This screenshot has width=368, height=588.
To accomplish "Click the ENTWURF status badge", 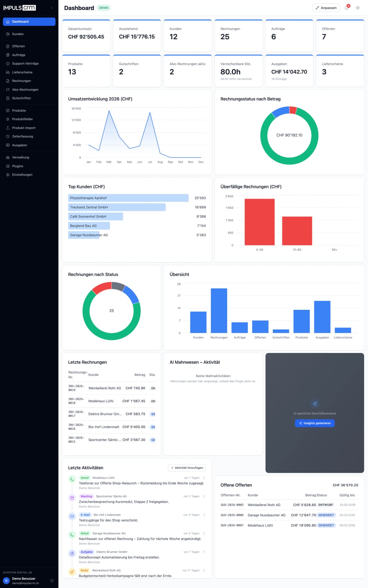I will (326, 505).
